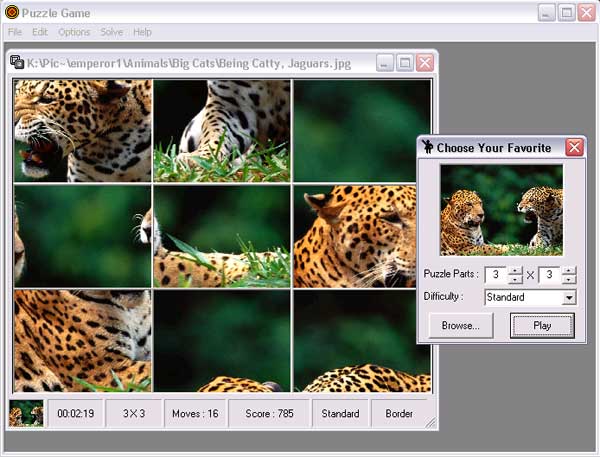
Task: Decrease the first Puzzle Parts value
Action: click(x=516, y=279)
